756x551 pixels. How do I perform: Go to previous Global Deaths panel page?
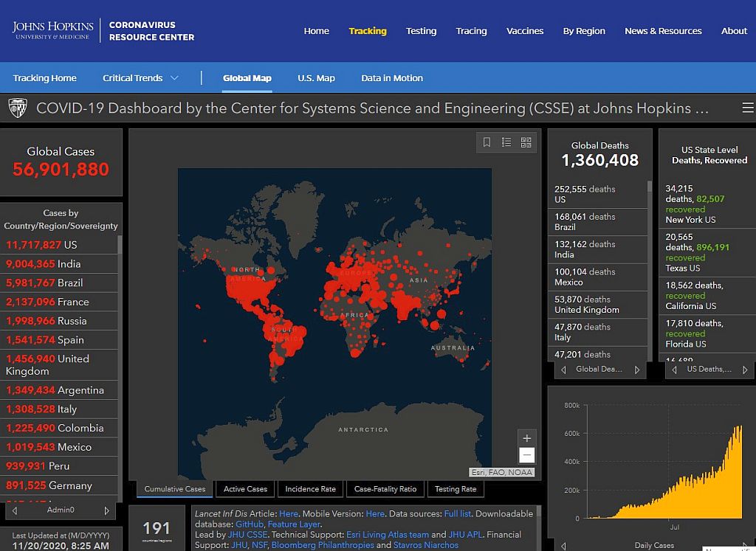pyautogui.click(x=563, y=370)
